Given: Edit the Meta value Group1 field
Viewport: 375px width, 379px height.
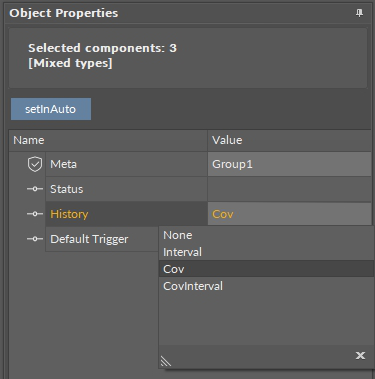Looking at the screenshot, I should coord(289,164).
